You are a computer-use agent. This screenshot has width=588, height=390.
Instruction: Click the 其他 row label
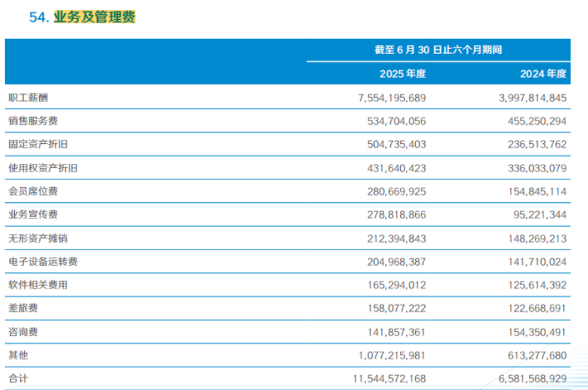(x=18, y=355)
